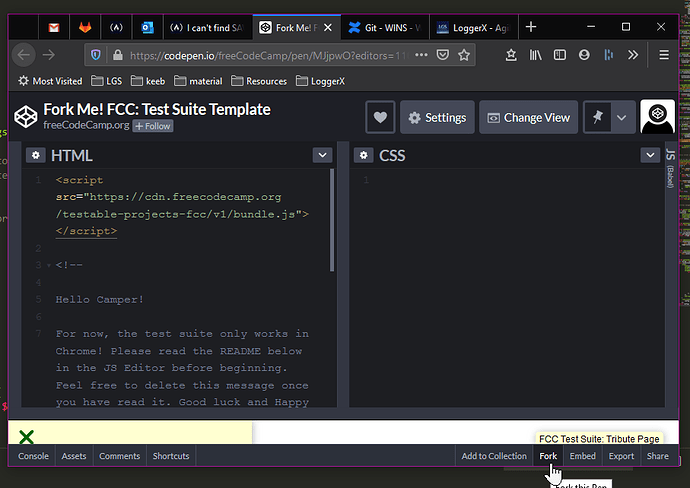Viewport: 690px width, 488px height.
Task: Open the downloads toolbar icon
Action: click(511, 55)
